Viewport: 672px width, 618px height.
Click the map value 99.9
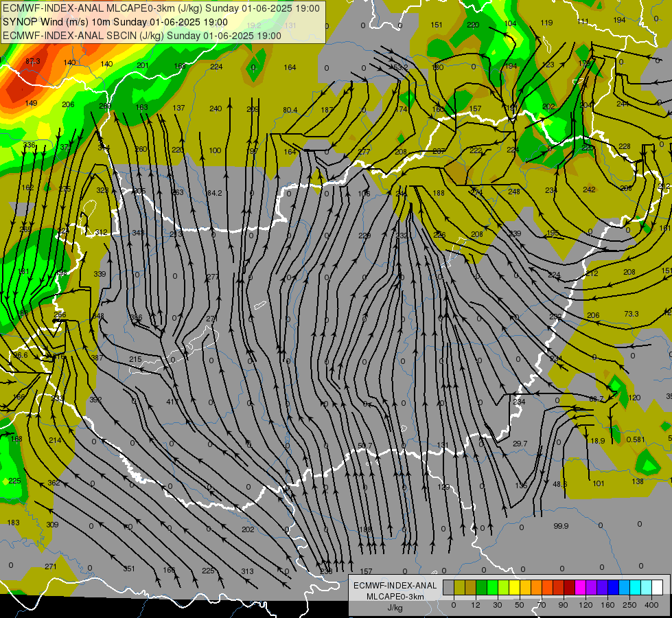click(561, 526)
